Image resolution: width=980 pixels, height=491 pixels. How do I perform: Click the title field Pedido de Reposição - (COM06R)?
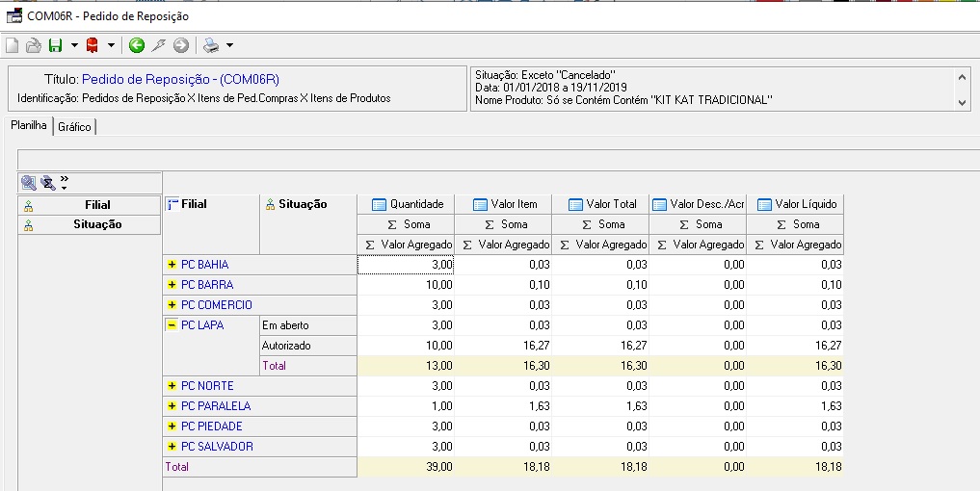click(180, 79)
